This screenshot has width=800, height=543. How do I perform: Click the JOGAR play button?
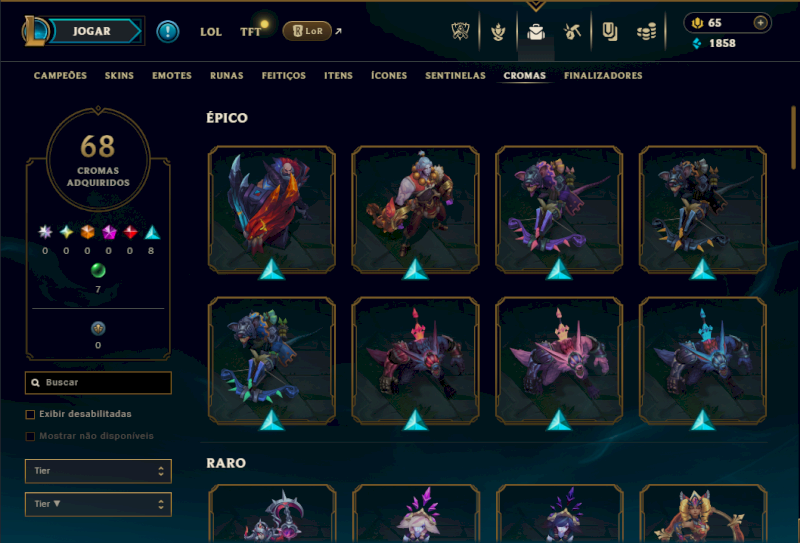pos(93,31)
